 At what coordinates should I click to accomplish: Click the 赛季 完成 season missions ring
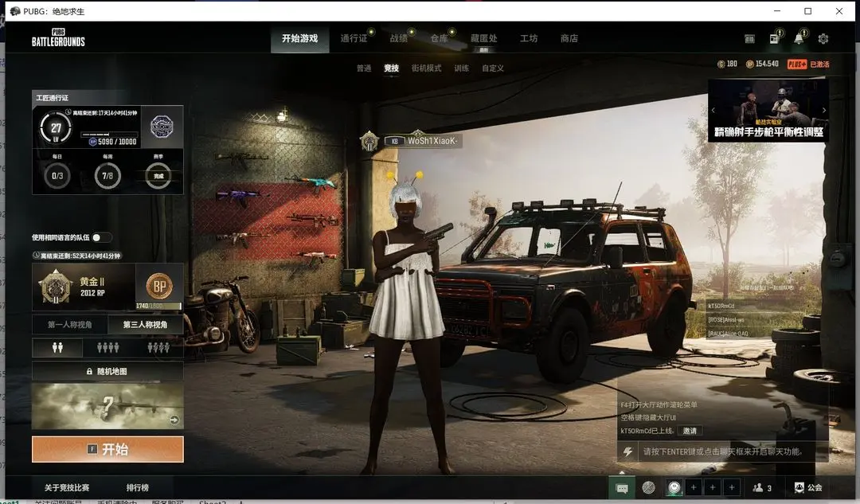point(158,176)
